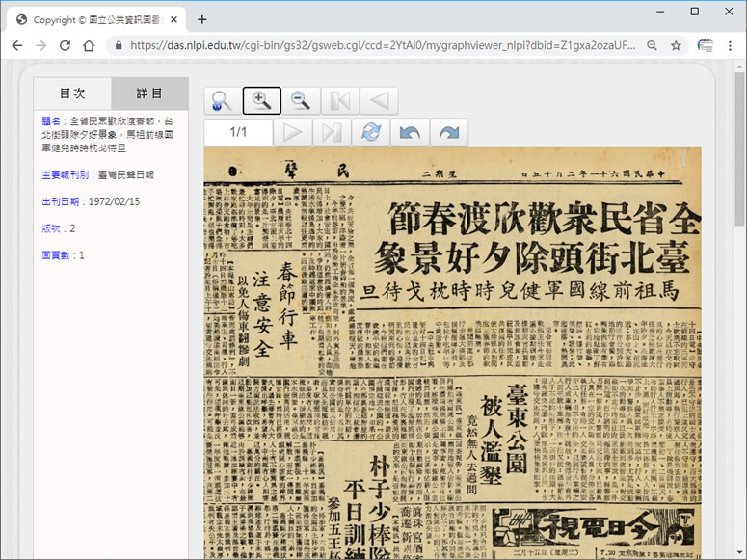Viewport: 747px width, 560px height.
Task: Open a new browser tab
Action: [x=202, y=19]
